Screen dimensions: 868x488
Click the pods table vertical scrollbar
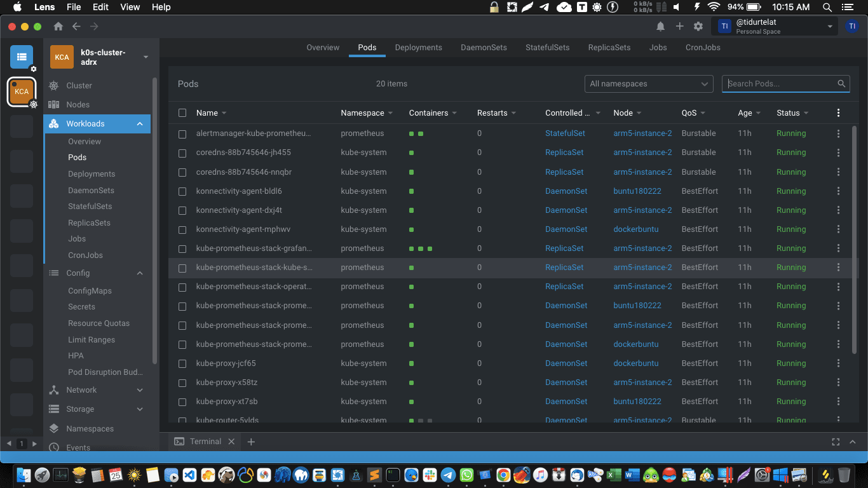pos(853,240)
